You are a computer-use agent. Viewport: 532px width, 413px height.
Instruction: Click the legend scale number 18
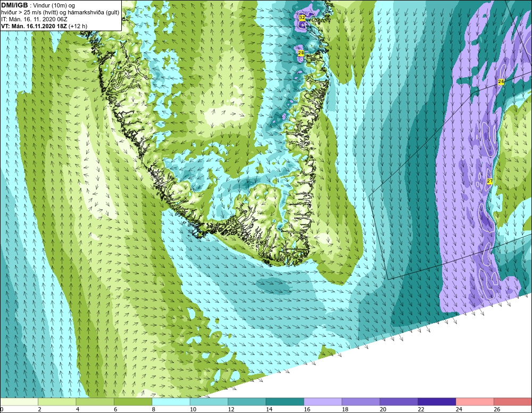pyautogui.click(x=345, y=409)
